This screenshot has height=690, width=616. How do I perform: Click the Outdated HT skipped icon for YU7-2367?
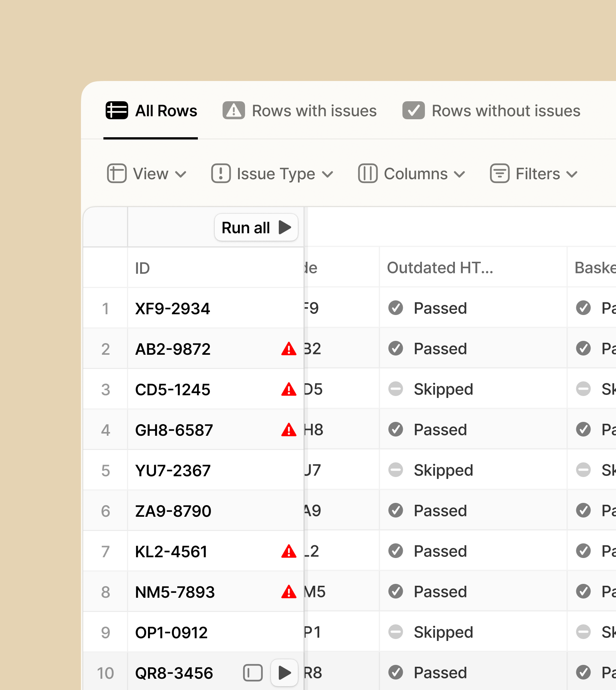pyautogui.click(x=396, y=470)
